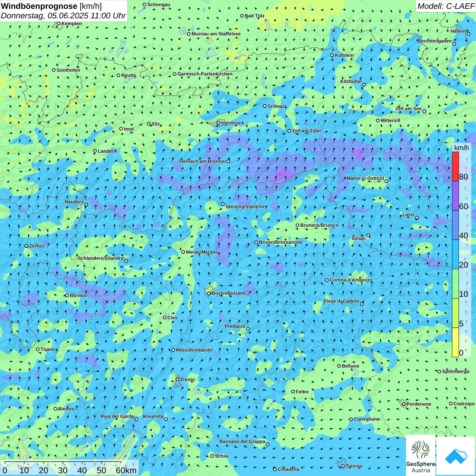Click the Bozen/Bolzano city marker
Image resolution: width=476 pixels, height=476 pixels.
point(209,293)
